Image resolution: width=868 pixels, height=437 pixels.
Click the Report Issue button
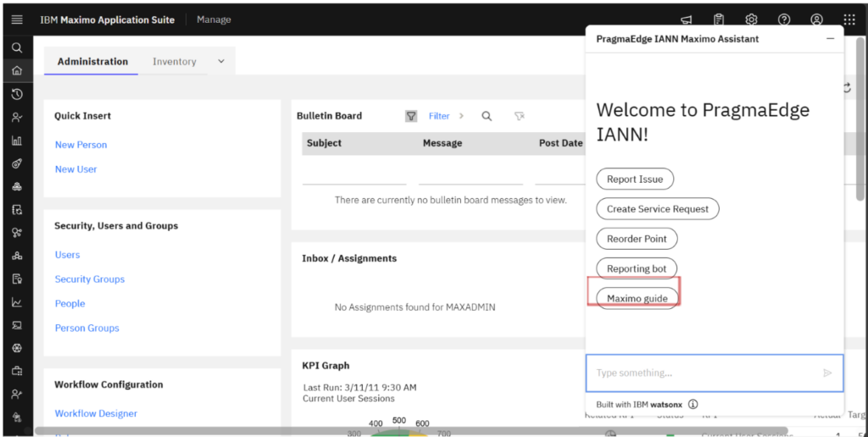(x=635, y=180)
